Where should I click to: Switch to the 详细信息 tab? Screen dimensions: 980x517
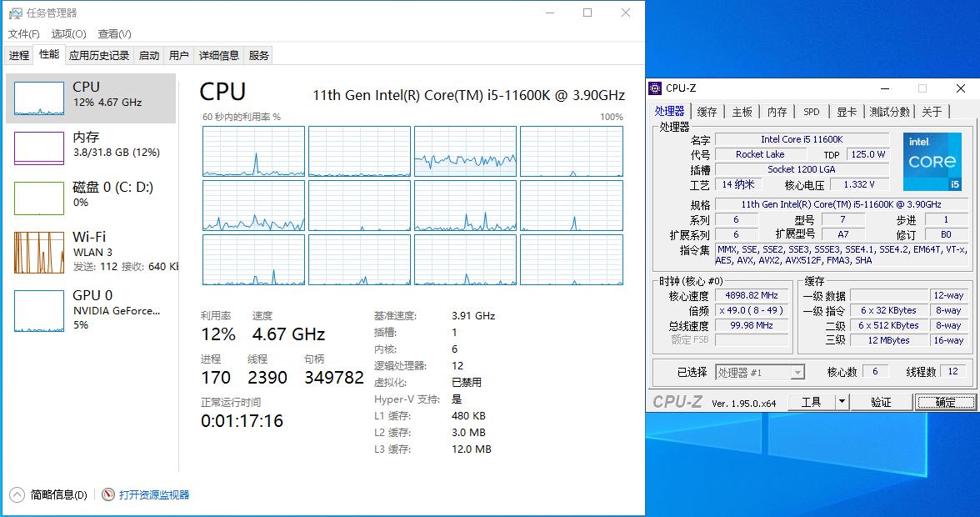(x=218, y=56)
